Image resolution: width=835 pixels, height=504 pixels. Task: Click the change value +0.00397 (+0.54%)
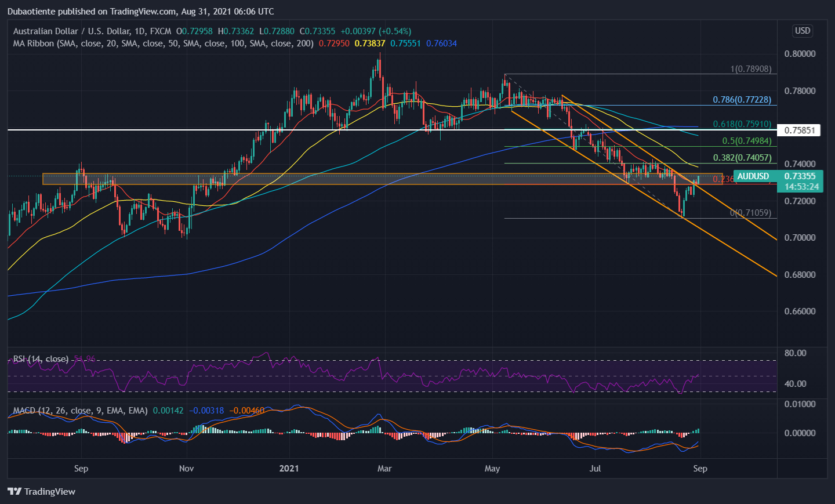[376, 31]
